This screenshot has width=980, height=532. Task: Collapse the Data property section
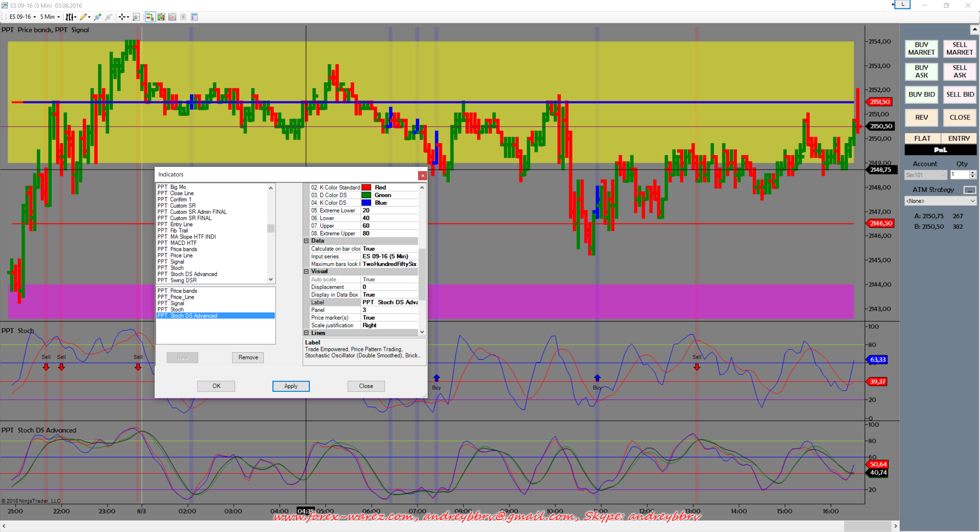(306, 241)
